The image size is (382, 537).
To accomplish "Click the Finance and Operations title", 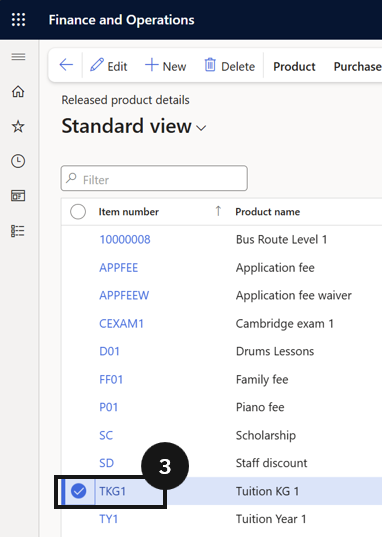I will click(x=121, y=20).
